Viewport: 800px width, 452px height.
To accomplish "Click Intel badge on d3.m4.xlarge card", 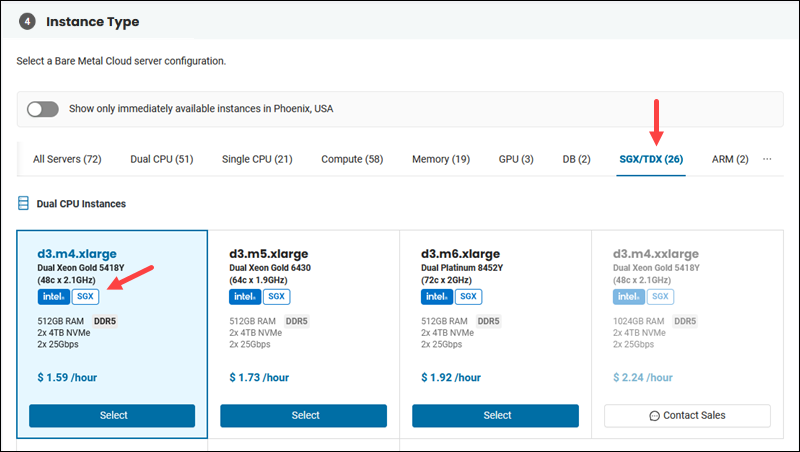I will tap(54, 296).
